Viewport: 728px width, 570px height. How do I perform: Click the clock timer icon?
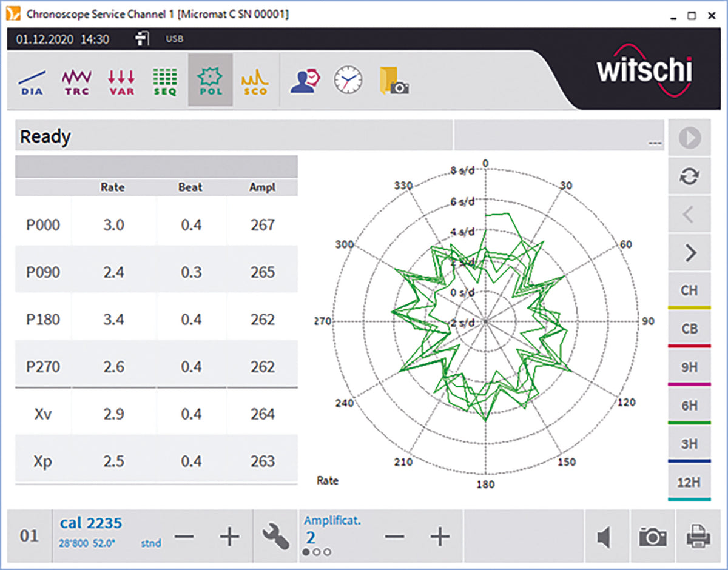(348, 81)
